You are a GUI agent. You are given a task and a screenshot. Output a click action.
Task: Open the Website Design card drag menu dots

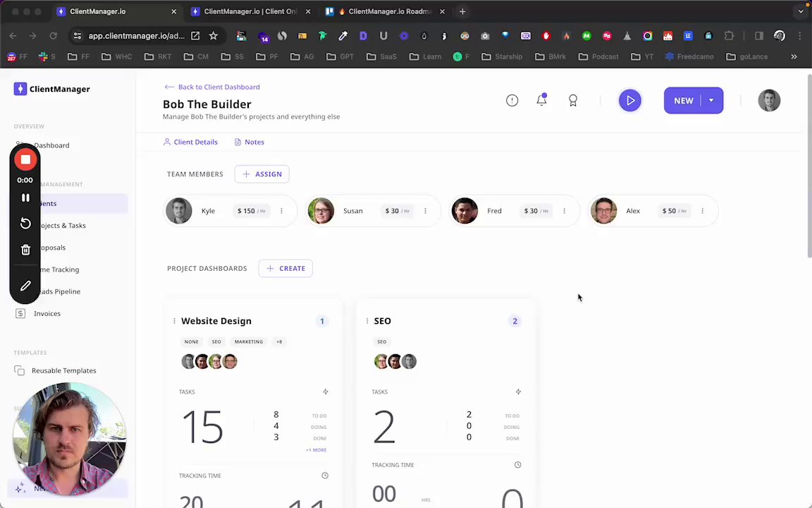174,322
